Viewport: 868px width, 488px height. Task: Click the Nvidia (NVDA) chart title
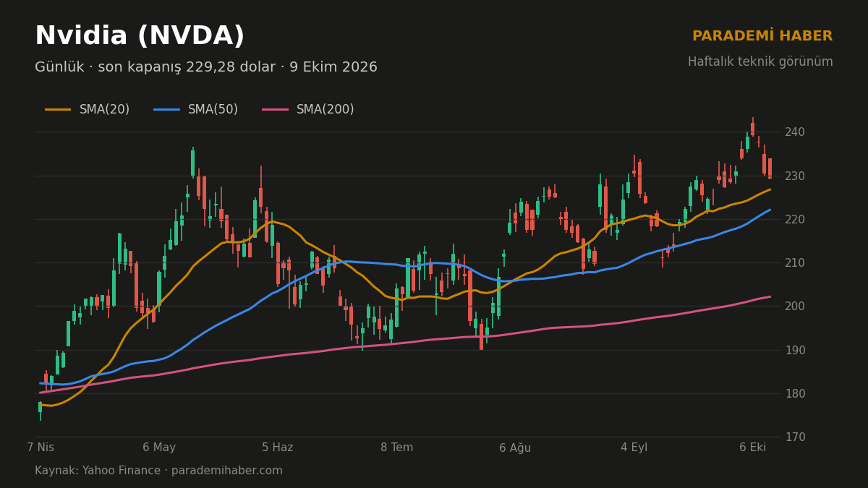[140, 36]
